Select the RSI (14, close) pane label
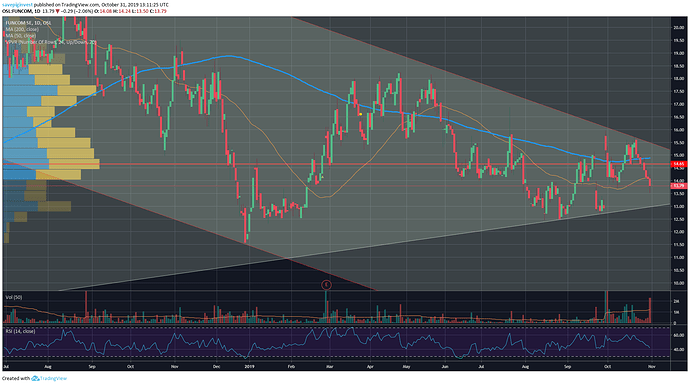 click(20, 331)
